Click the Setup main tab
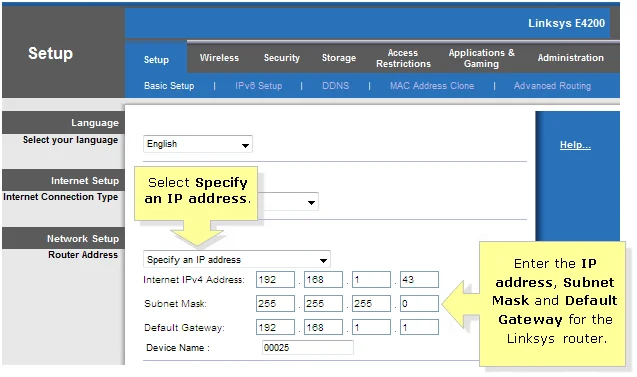Viewport: 637px width, 377px height. click(156, 59)
